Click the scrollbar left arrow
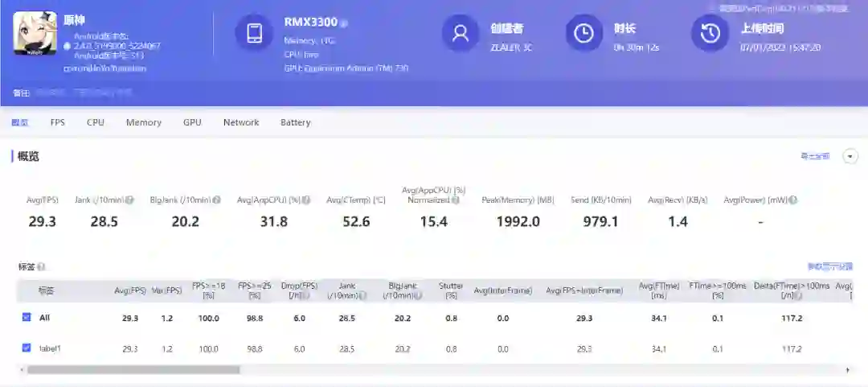 [22, 370]
